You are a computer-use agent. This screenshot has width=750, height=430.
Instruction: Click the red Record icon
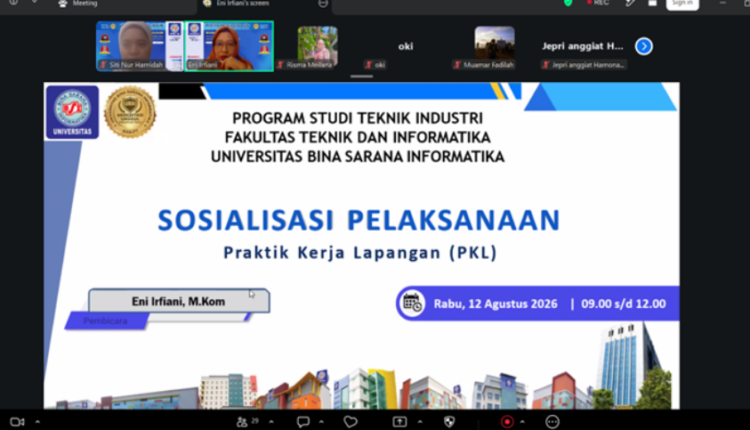tap(507, 422)
